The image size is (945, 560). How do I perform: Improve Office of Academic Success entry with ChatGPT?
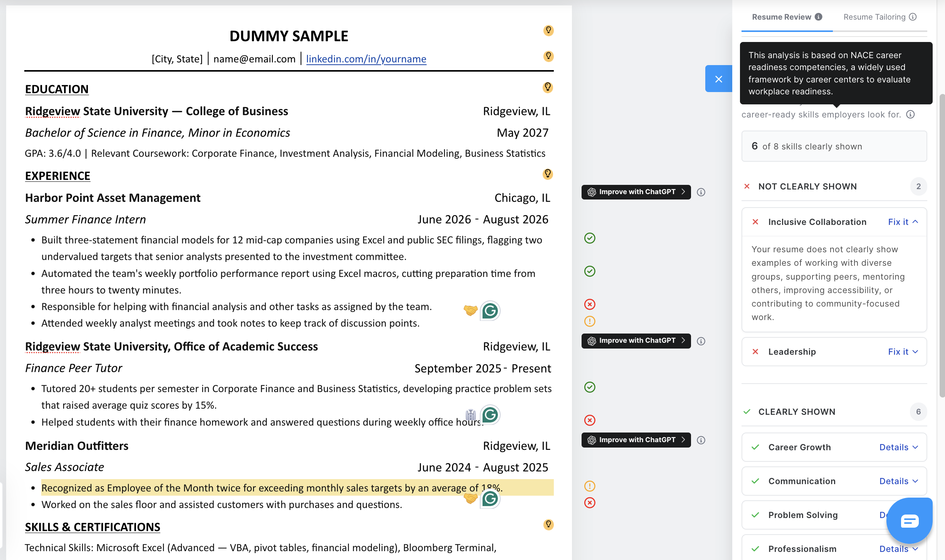[x=636, y=341]
